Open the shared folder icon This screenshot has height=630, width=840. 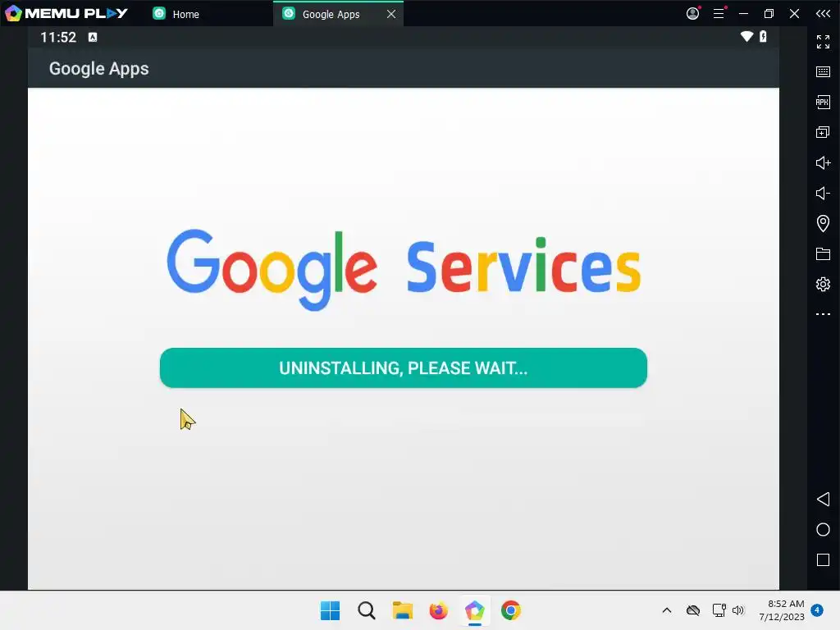pyautogui.click(x=823, y=253)
